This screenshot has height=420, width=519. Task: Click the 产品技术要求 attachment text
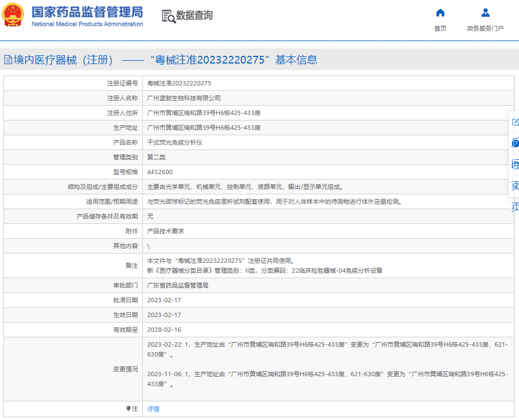coord(165,231)
